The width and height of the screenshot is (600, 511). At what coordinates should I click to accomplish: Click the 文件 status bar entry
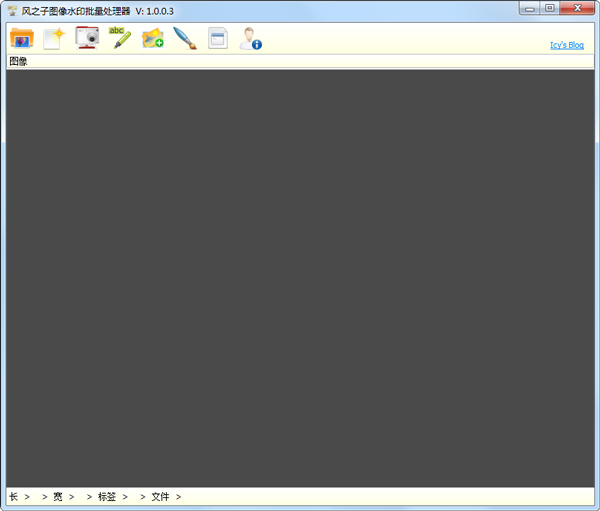click(x=160, y=496)
